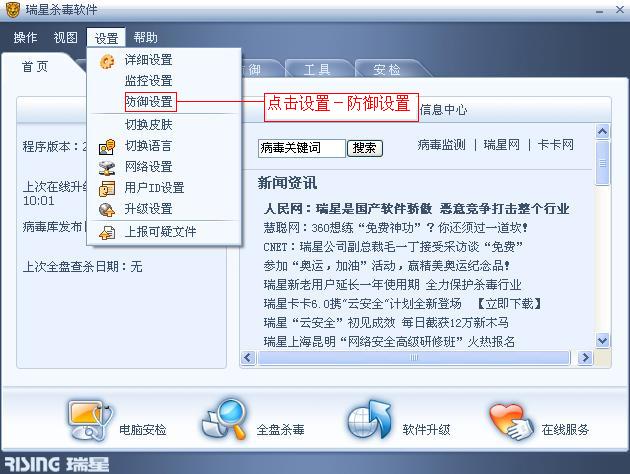Launch 电脑安检 monitor icon
This screenshot has width=630, height=474.
click(90, 419)
